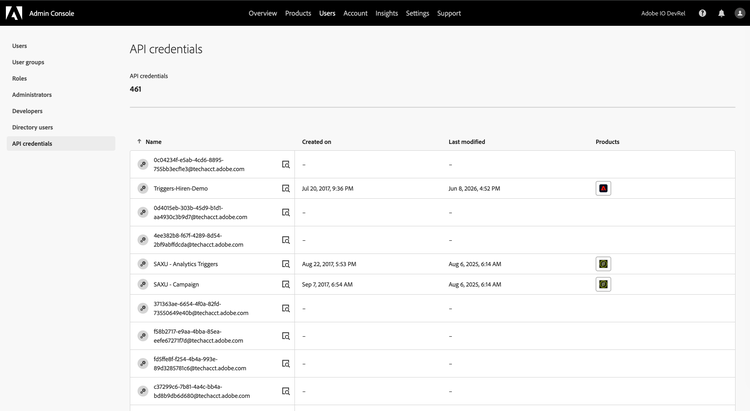Click credential name starting 371363ae-6654
The width and height of the screenshot is (750, 411).
201,308
